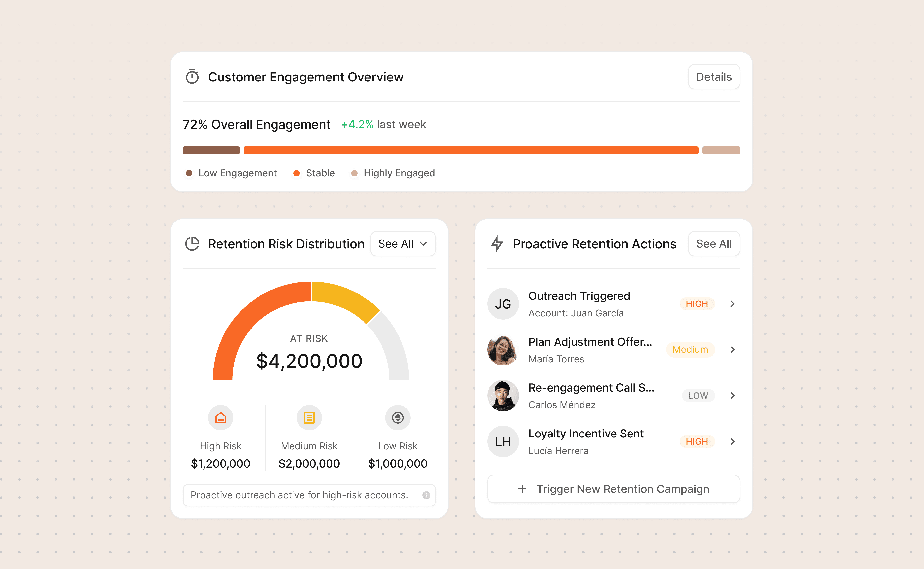The height and width of the screenshot is (569, 924).
Task: Click the pie chart icon beside Retention Risk Distribution
Action: 192,244
